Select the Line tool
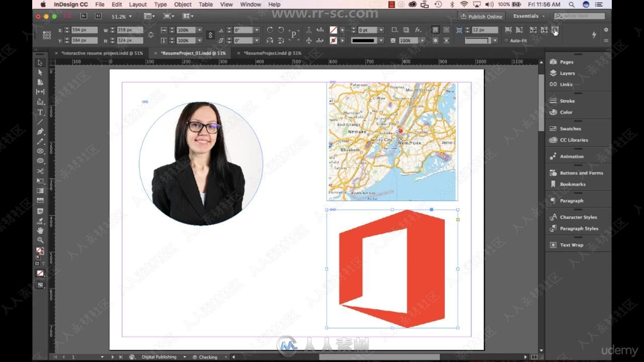Viewport: 644px width, 362px height. 40,122
